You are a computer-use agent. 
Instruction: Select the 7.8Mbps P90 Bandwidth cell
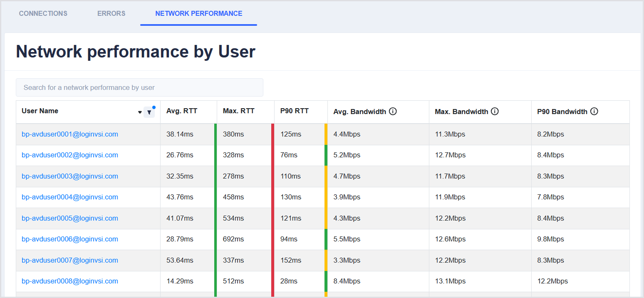[x=580, y=197]
